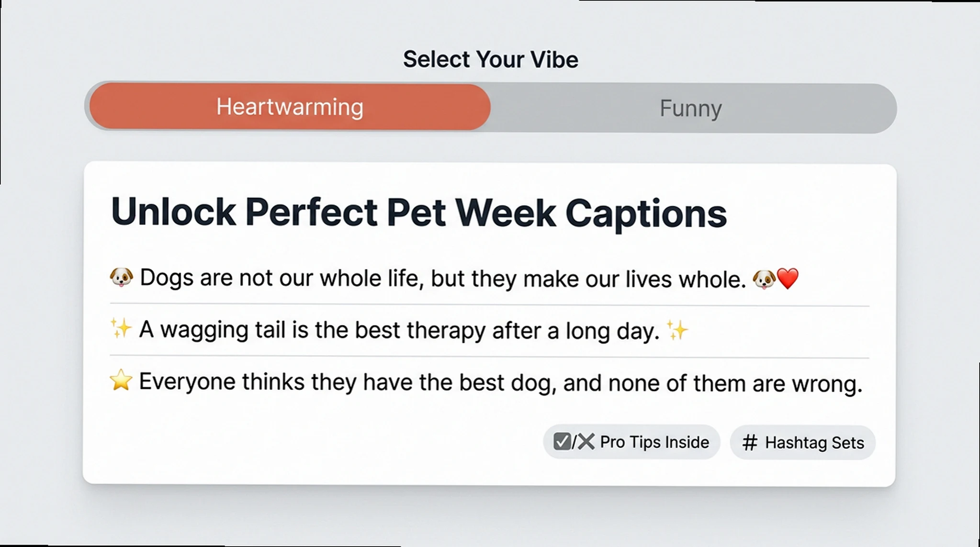Click the orange highlighted segment of the vibe bar
This screenshot has width=980, height=547.
[290, 107]
